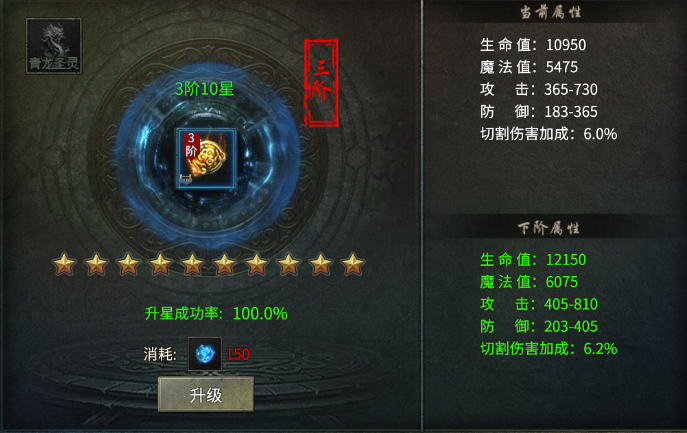Click the red 三阶 seal stamp
The image size is (687, 433).
pyautogui.click(x=321, y=83)
